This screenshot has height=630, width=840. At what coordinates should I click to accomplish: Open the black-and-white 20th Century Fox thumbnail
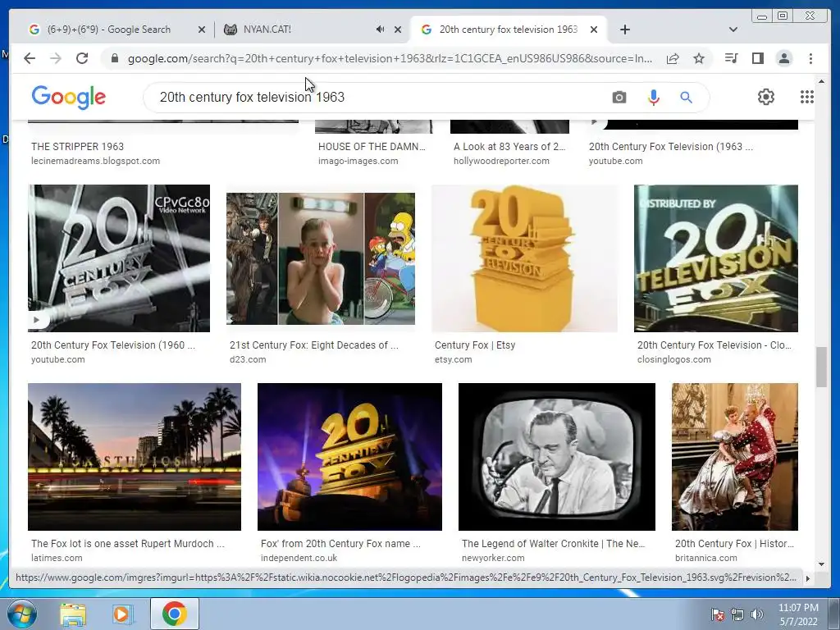point(119,258)
